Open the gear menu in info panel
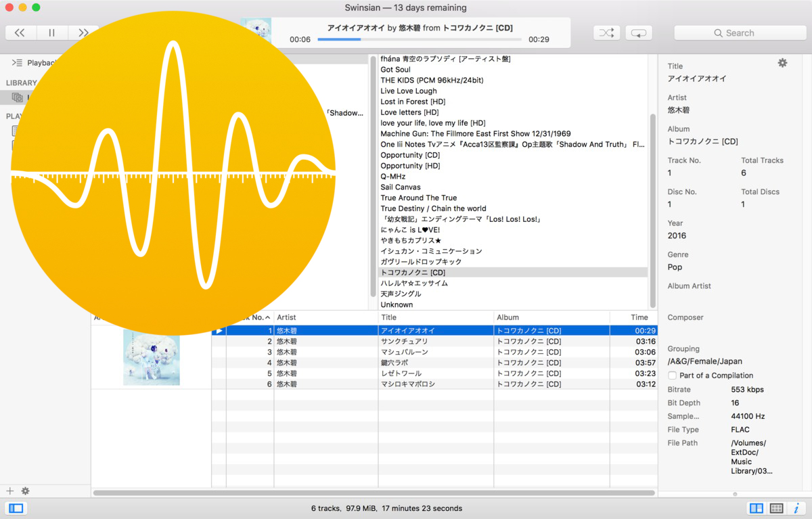812x519 pixels. click(782, 63)
